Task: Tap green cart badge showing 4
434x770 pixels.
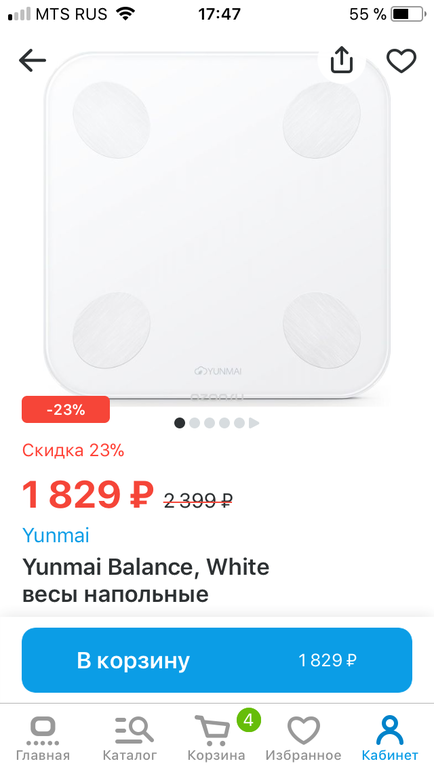Action: point(248,720)
